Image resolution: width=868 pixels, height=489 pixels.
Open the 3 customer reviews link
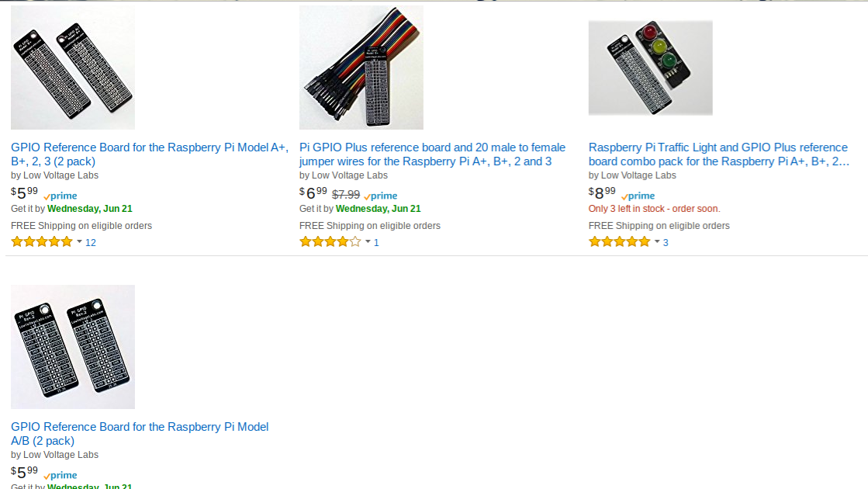pos(666,243)
